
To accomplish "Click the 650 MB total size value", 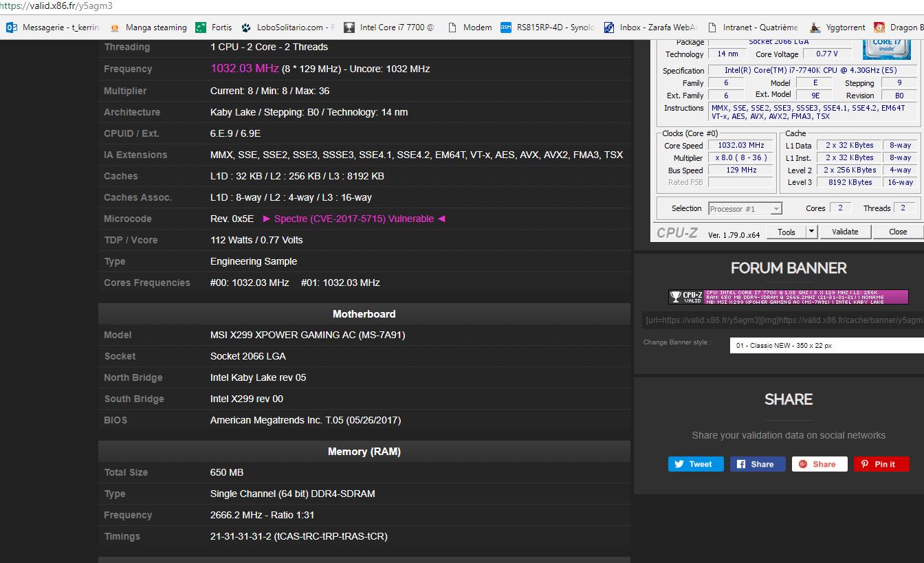I will click(x=227, y=472).
